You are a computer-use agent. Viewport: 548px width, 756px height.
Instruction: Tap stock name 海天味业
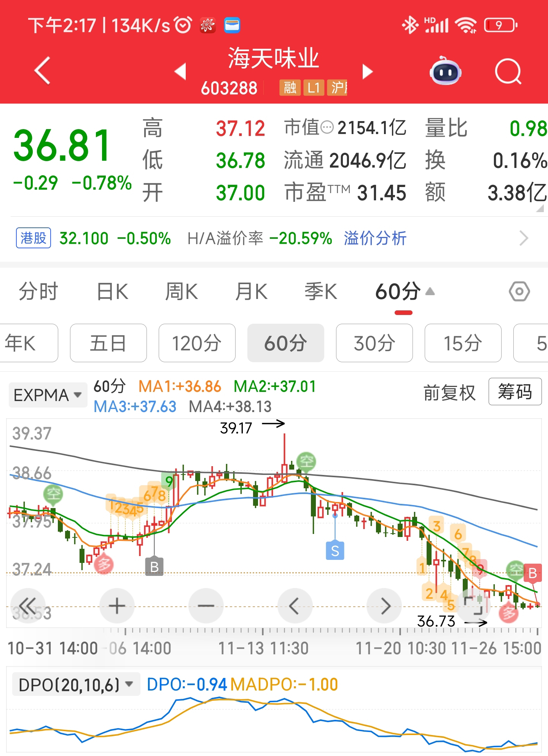click(x=273, y=58)
